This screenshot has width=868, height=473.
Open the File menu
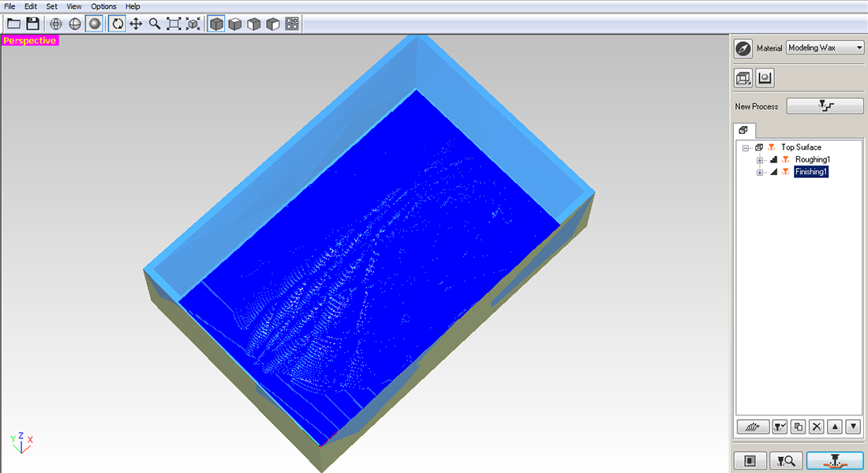tap(9, 6)
